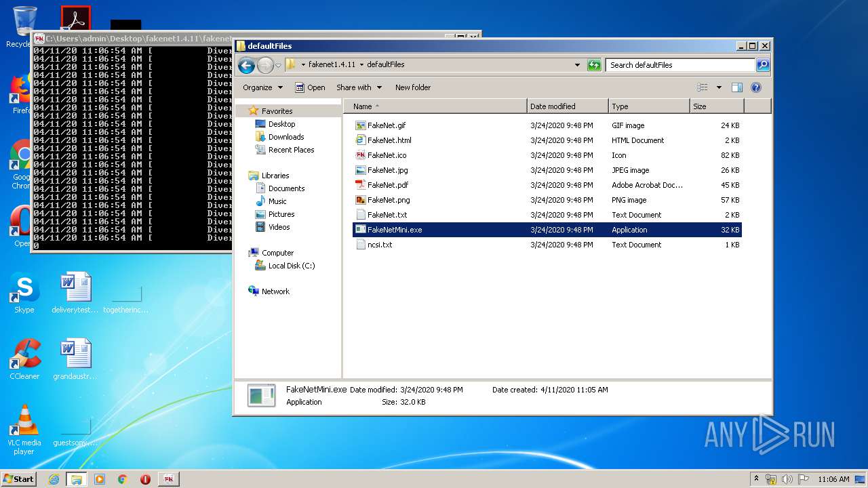Select the FakeNet.gif file icon
Image resolution: width=868 pixels, height=488 pixels.
click(361, 125)
